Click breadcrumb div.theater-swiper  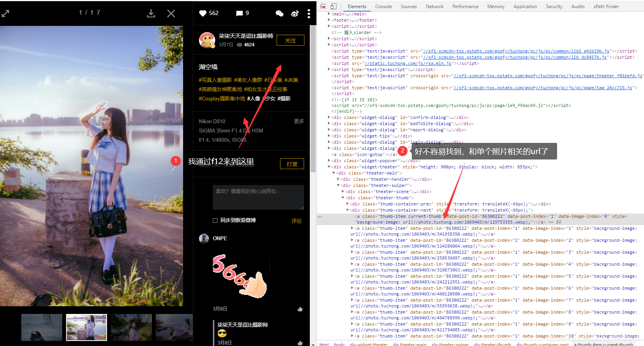coord(450,344)
